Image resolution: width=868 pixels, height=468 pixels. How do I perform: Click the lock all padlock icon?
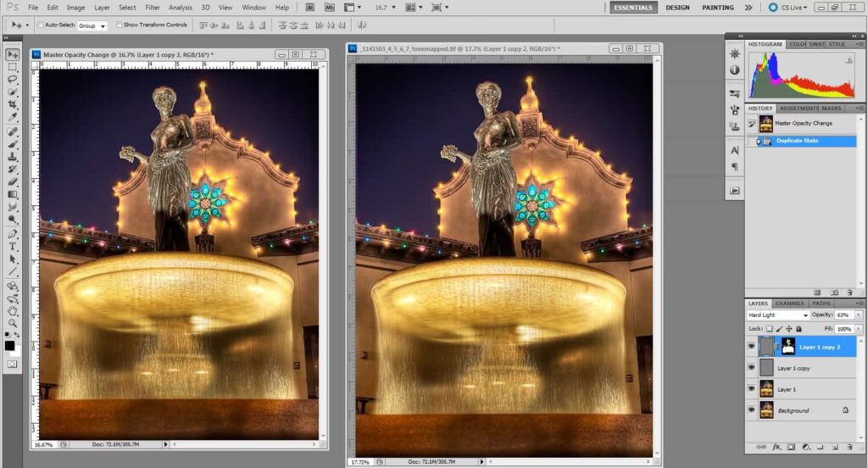tap(800, 328)
